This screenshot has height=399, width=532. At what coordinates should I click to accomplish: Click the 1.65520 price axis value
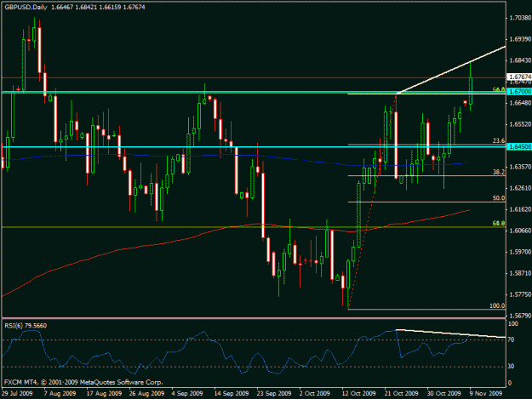coord(520,124)
